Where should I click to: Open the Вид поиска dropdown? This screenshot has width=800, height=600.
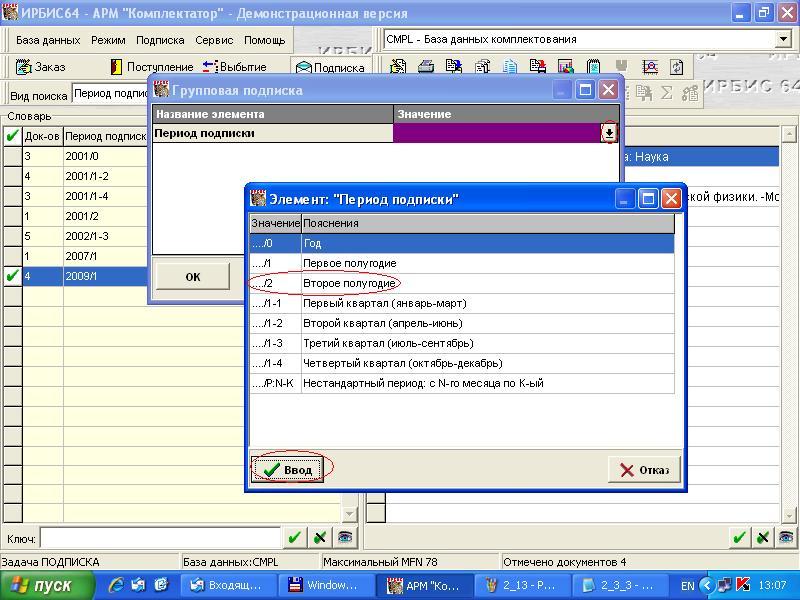click(110, 94)
